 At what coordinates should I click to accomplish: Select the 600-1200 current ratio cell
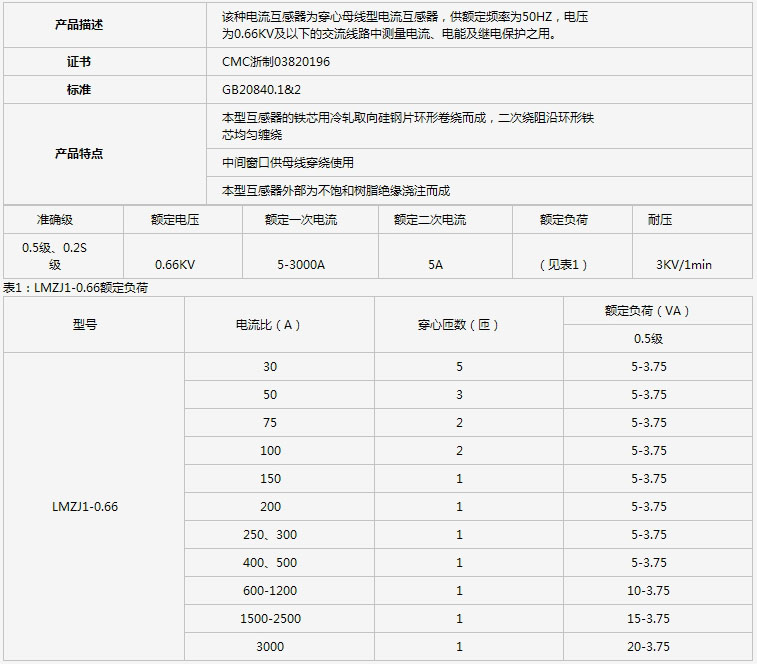270,591
